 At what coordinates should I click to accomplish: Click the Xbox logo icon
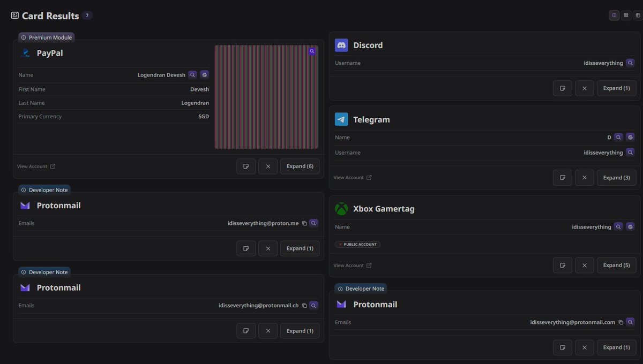[x=341, y=209]
